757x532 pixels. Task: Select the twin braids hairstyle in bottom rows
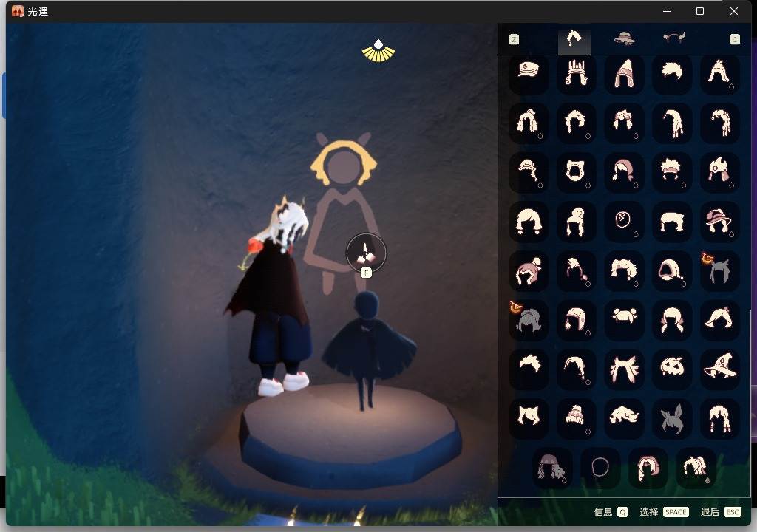coord(719,417)
